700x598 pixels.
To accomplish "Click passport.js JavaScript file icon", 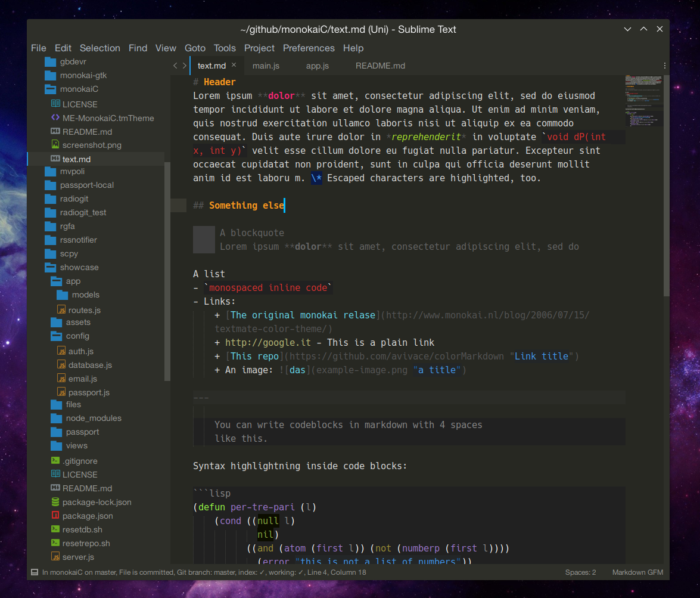I will point(61,392).
